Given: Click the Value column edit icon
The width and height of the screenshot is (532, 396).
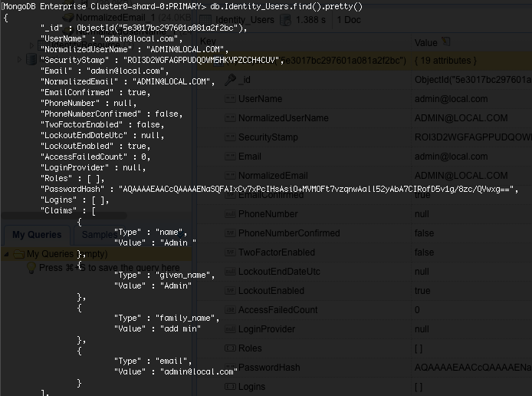Looking at the screenshot, I should 446,41.
